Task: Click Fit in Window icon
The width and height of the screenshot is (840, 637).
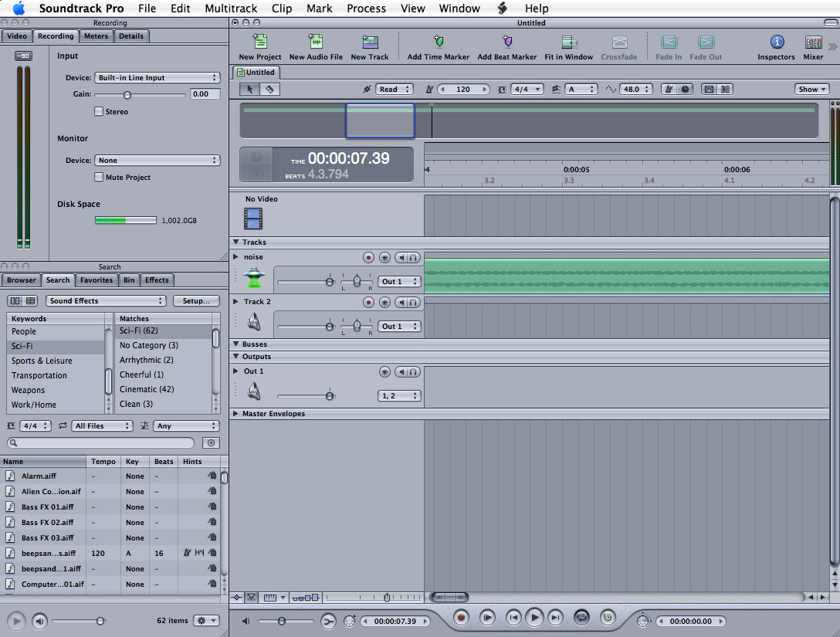Action: tap(568, 42)
